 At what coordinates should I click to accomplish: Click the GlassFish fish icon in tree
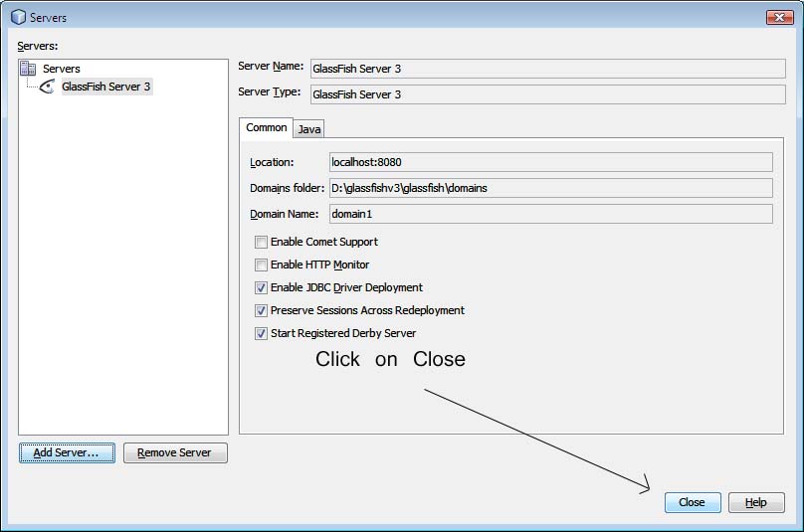(47, 87)
